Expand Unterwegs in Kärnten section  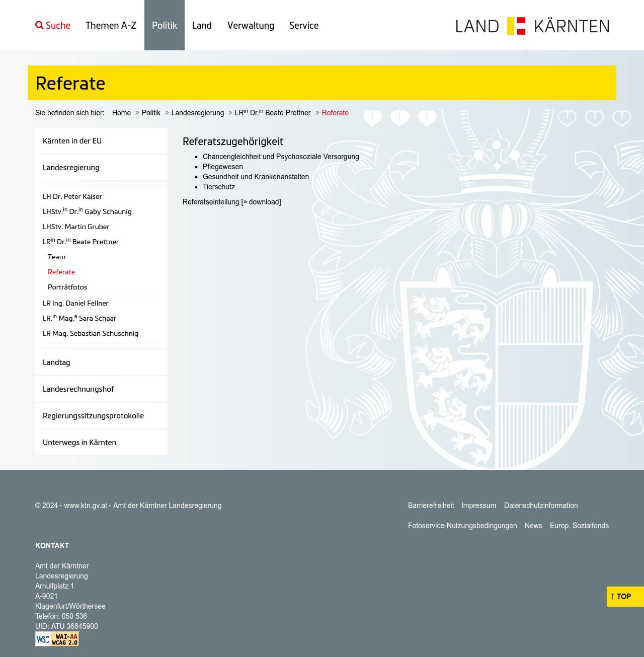coord(101,443)
